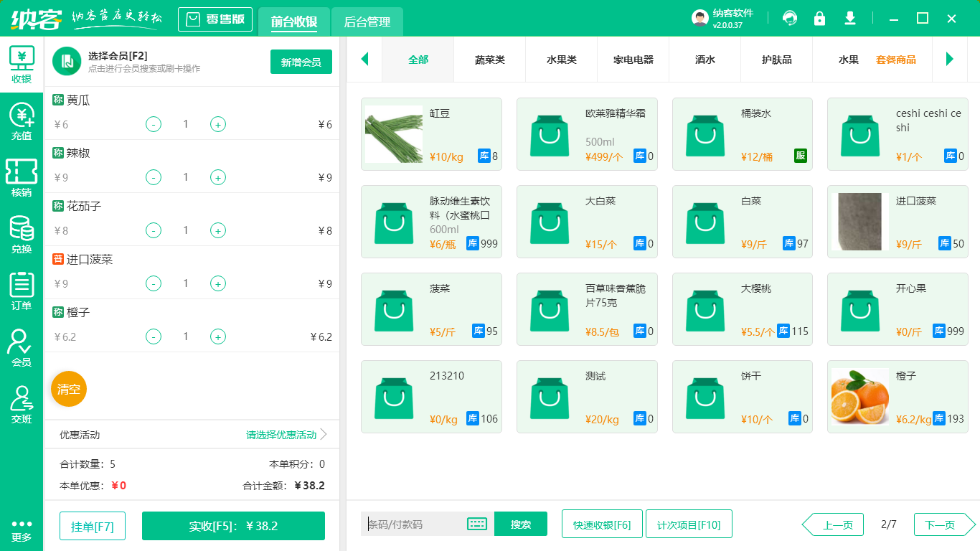The image size is (980, 551).
Task: Show next categories with right arrow
Action: [950, 59]
